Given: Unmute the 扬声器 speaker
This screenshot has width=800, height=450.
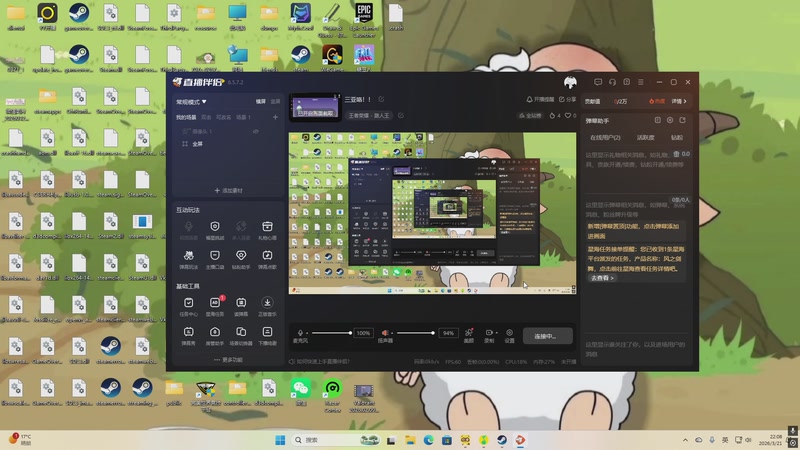Looking at the screenshot, I should (385, 333).
